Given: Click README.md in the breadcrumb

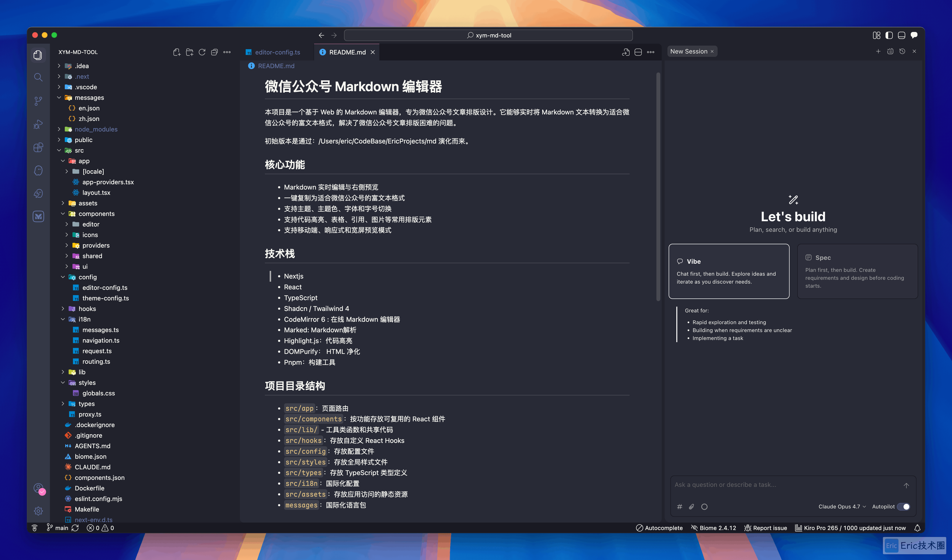Looking at the screenshot, I should pyautogui.click(x=276, y=66).
